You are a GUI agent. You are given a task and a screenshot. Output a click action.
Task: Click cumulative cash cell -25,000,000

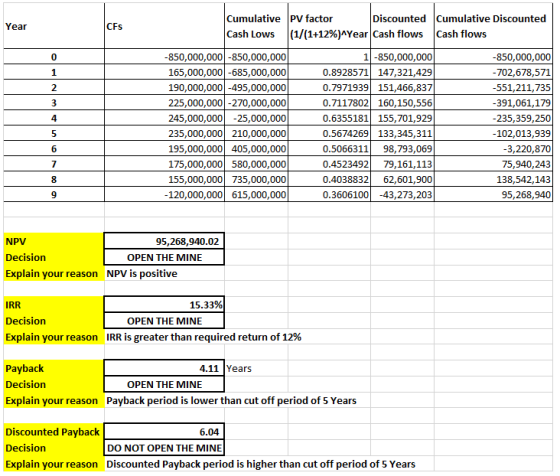point(256,118)
